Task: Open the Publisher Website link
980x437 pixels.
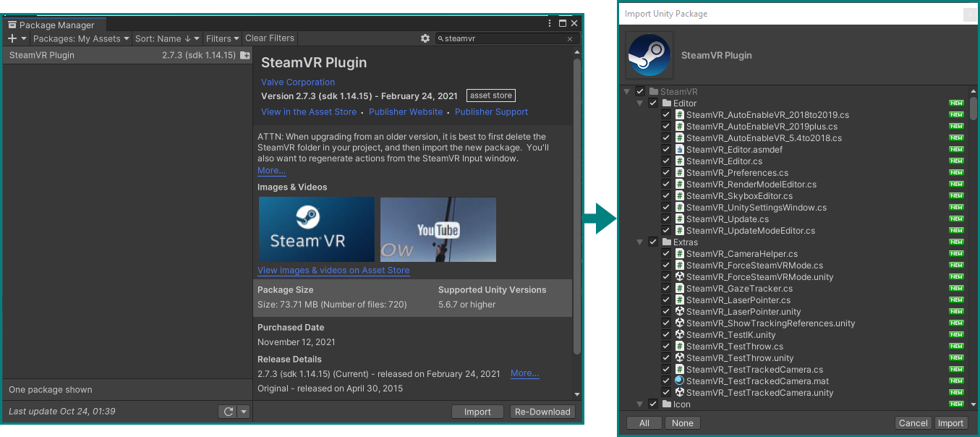Action: [x=406, y=112]
